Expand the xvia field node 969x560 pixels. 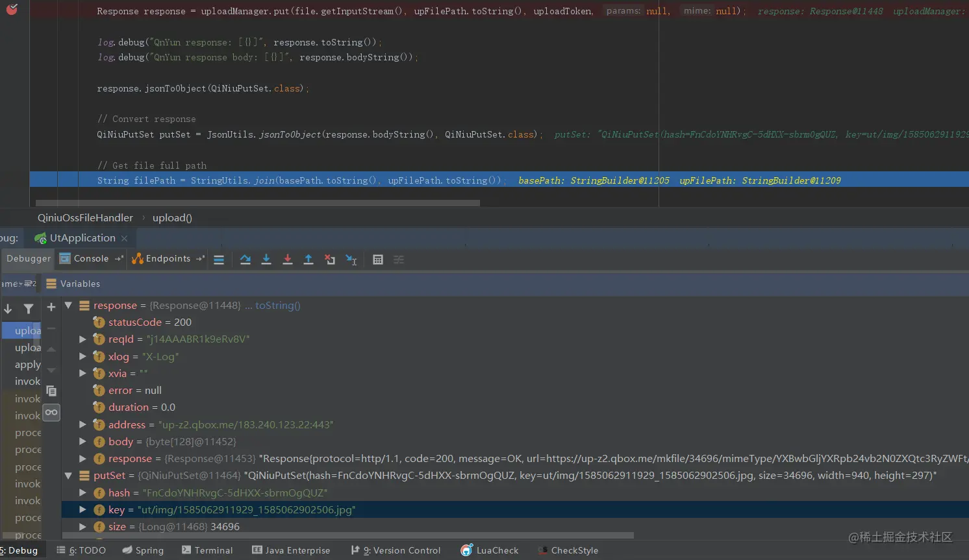click(82, 373)
